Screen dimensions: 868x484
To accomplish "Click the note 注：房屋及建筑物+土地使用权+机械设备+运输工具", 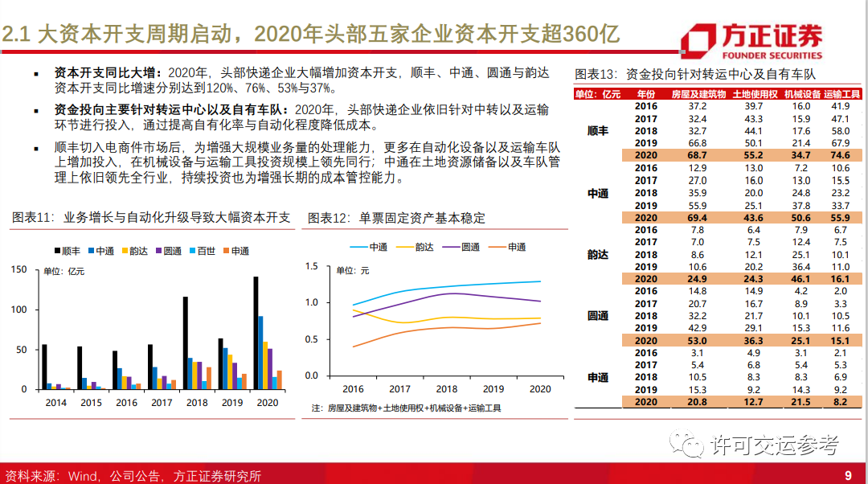I will pyautogui.click(x=406, y=408).
